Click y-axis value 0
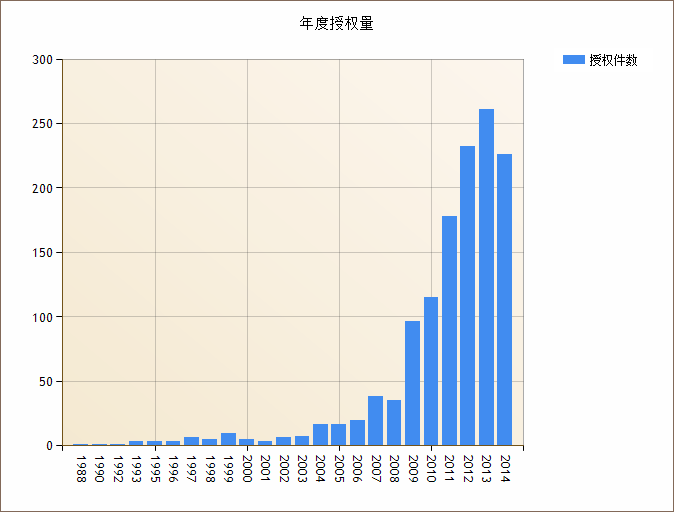674x512 pixels. (x=49, y=446)
